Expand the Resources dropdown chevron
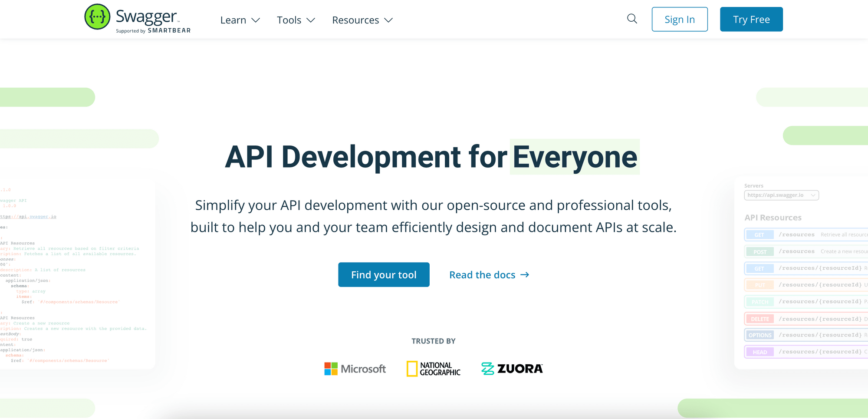Viewport: 868px width, 419px height. point(388,20)
